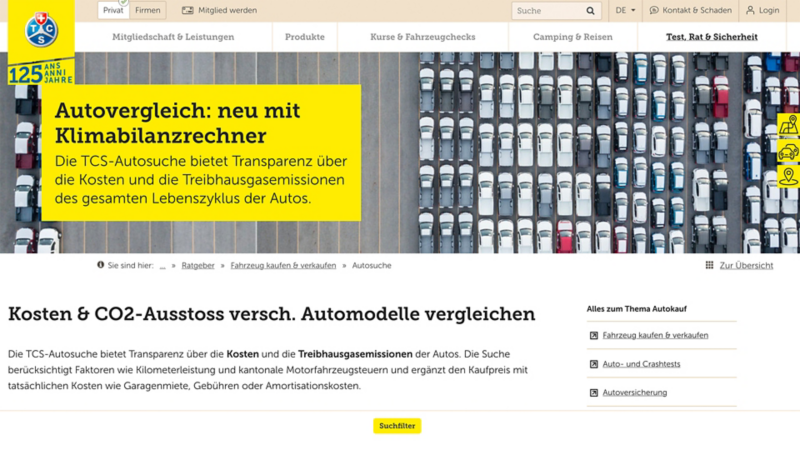Click the 'Sie sind hier:' label
This screenshot has width=800, height=450.
130,265
